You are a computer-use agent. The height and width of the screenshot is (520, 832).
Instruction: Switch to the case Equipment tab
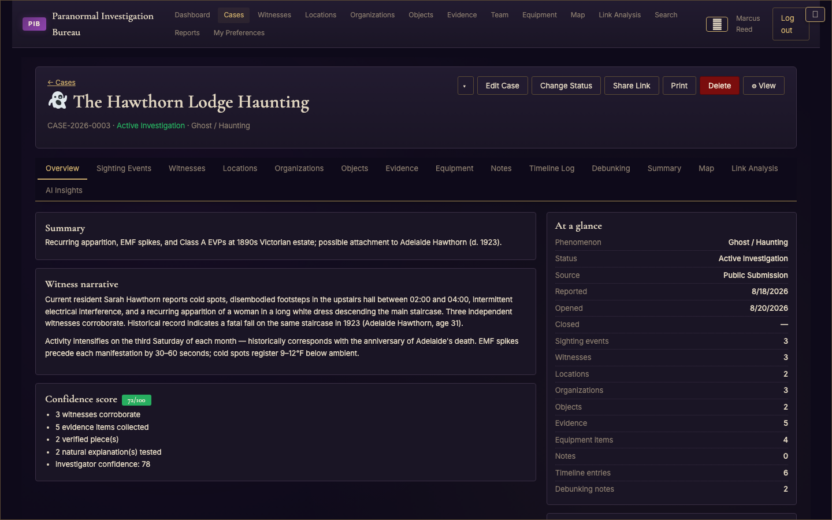click(454, 168)
